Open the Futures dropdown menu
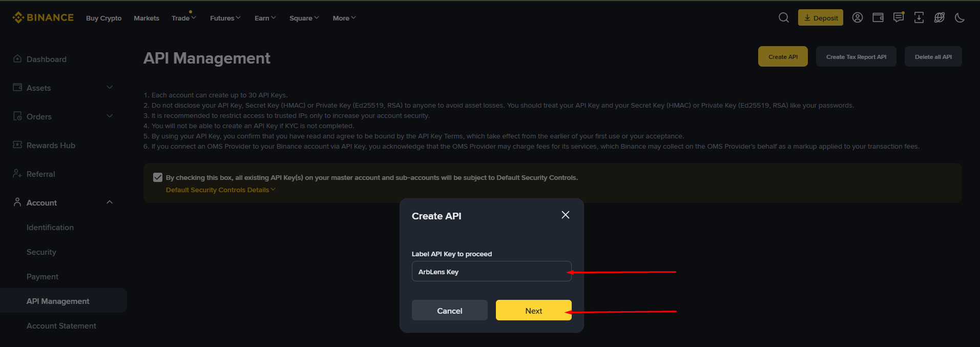The image size is (980, 347). tap(225, 18)
